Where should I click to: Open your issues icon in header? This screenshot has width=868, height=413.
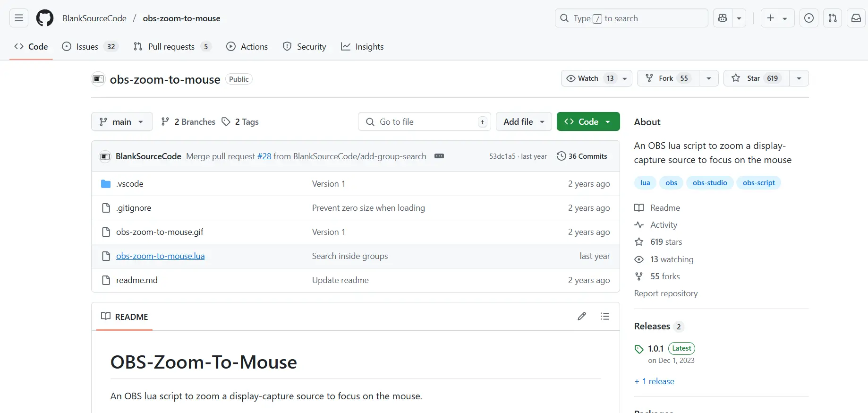coord(809,18)
